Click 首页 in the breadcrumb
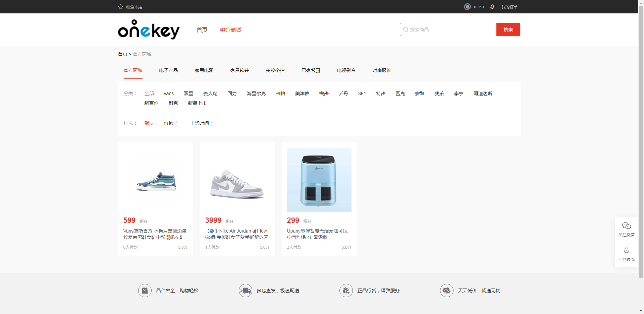 122,54
